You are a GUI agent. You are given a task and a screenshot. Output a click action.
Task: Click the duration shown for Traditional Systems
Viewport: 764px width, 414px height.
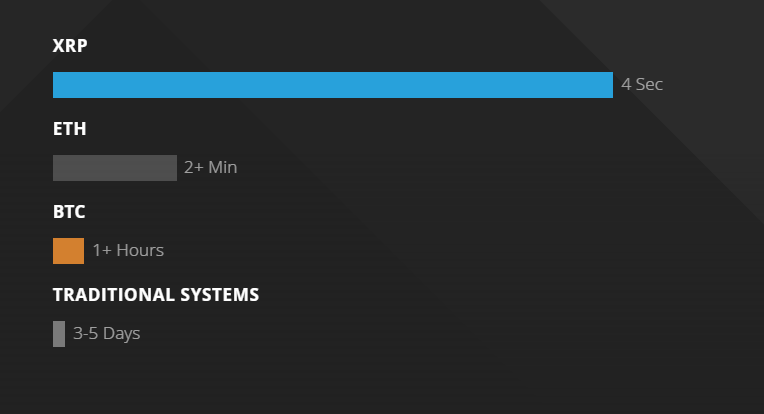[x=106, y=334]
